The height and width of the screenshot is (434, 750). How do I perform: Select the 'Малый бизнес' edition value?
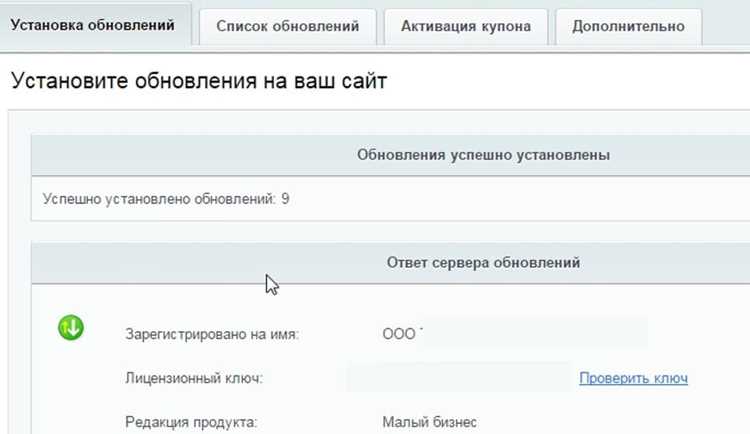(x=429, y=422)
